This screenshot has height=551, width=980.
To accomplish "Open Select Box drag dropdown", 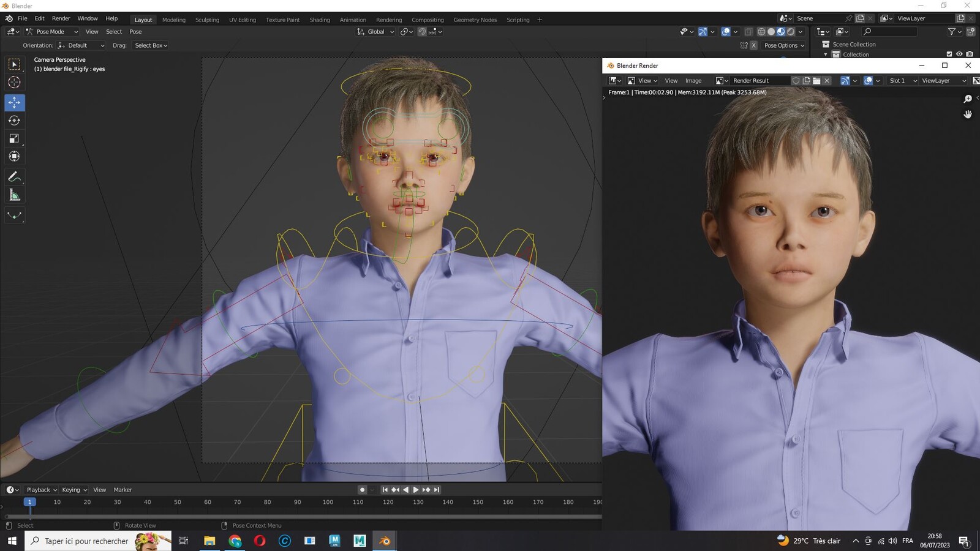I will [x=151, y=45].
